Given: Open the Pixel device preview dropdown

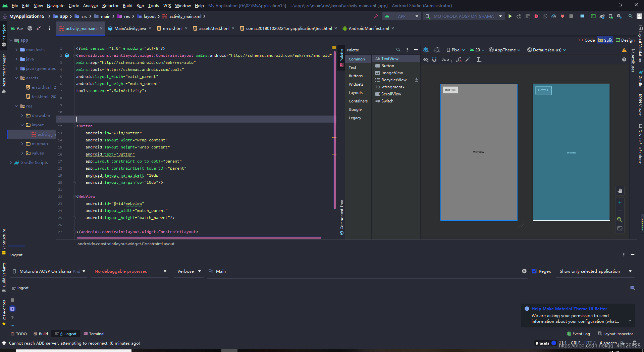Looking at the screenshot, I should (455, 50).
